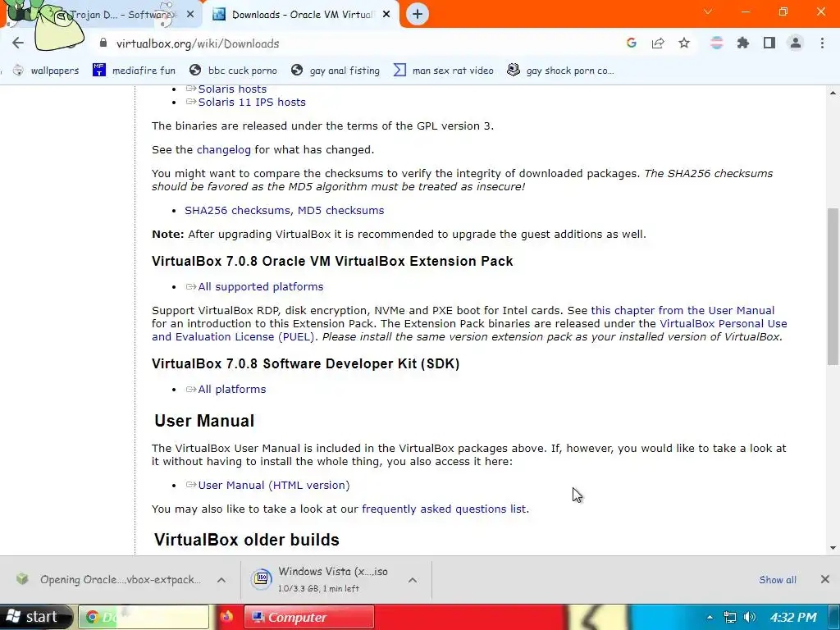The height and width of the screenshot is (630, 840).
Task: Click Show all downloads
Action: [x=778, y=580]
